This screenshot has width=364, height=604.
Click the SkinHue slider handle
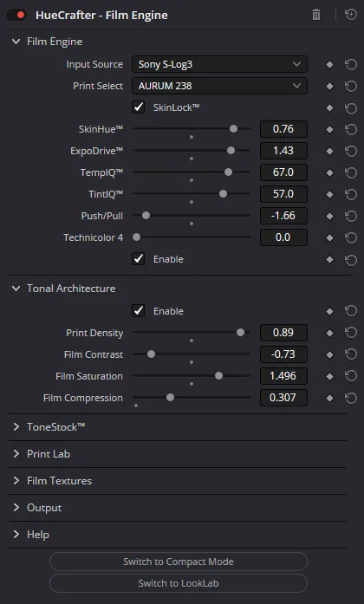click(233, 129)
